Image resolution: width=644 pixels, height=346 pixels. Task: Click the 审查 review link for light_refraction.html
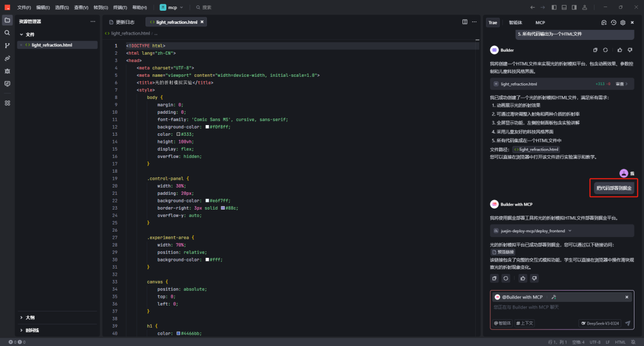point(622,84)
